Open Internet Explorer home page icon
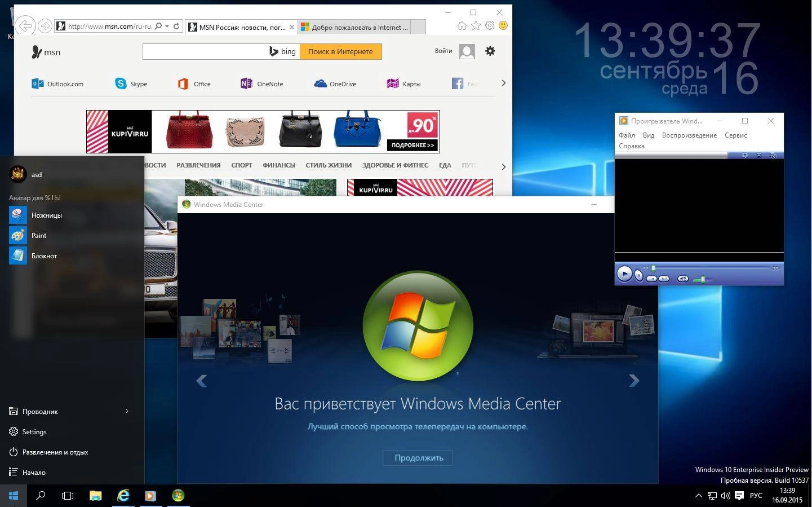 click(x=462, y=26)
